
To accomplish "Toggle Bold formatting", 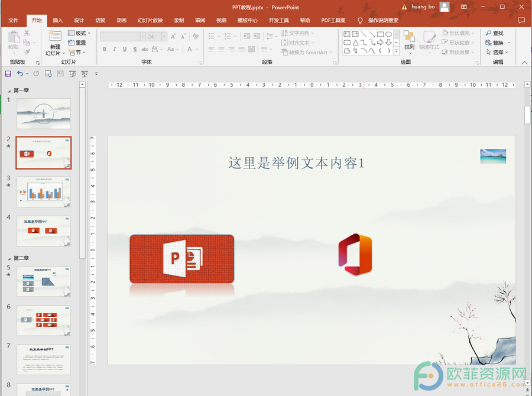I will click(x=105, y=49).
